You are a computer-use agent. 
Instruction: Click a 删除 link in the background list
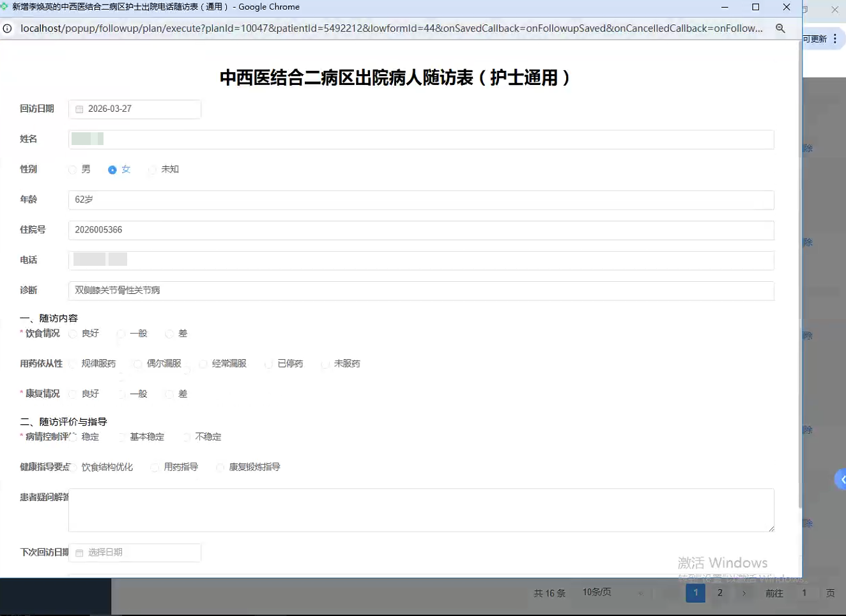tap(806, 148)
